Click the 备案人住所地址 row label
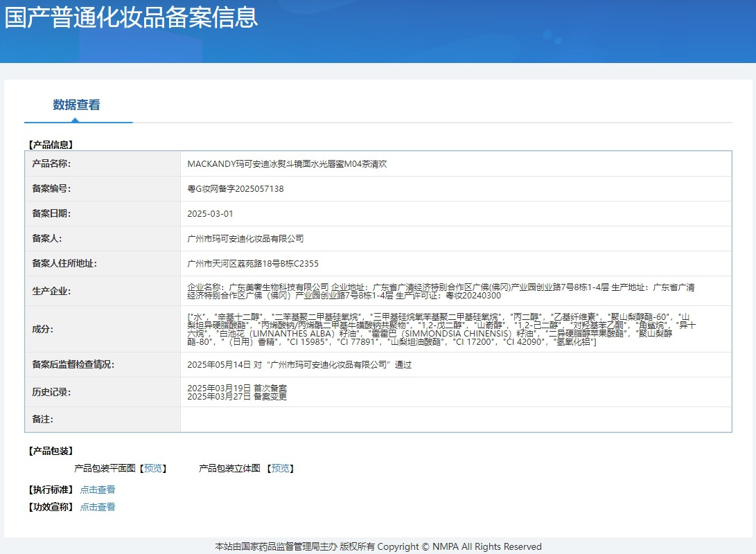 click(64, 264)
